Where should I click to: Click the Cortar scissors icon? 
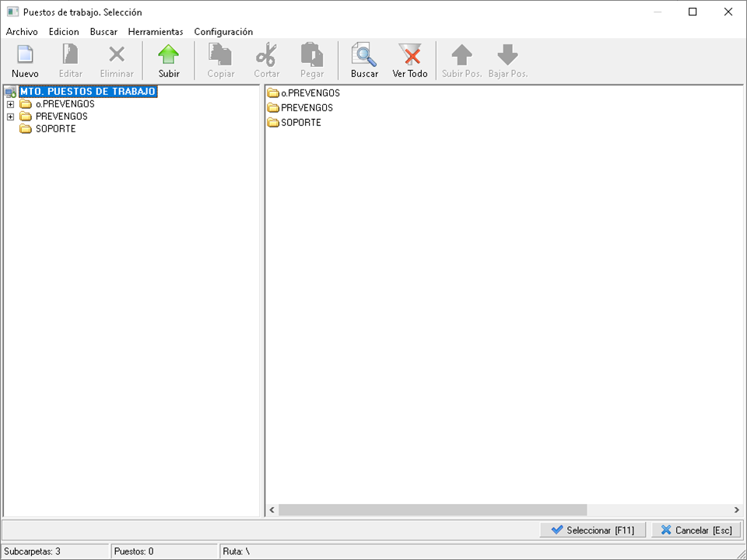[x=266, y=56]
